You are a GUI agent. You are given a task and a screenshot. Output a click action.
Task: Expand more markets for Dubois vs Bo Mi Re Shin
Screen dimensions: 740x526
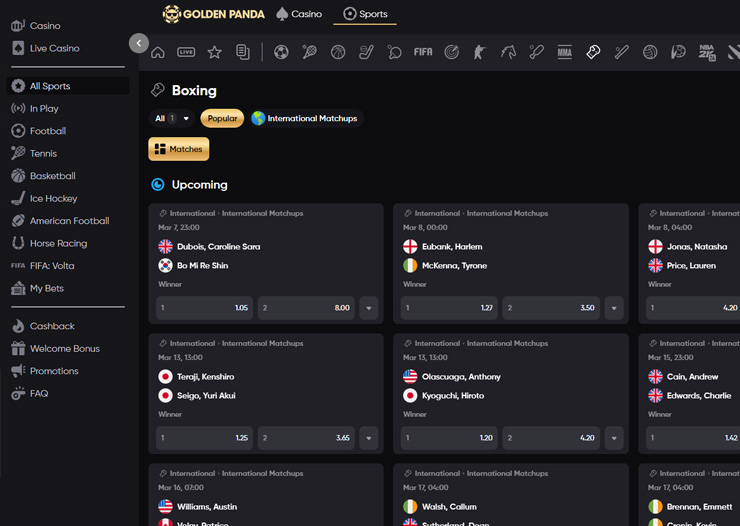click(369, 308)
